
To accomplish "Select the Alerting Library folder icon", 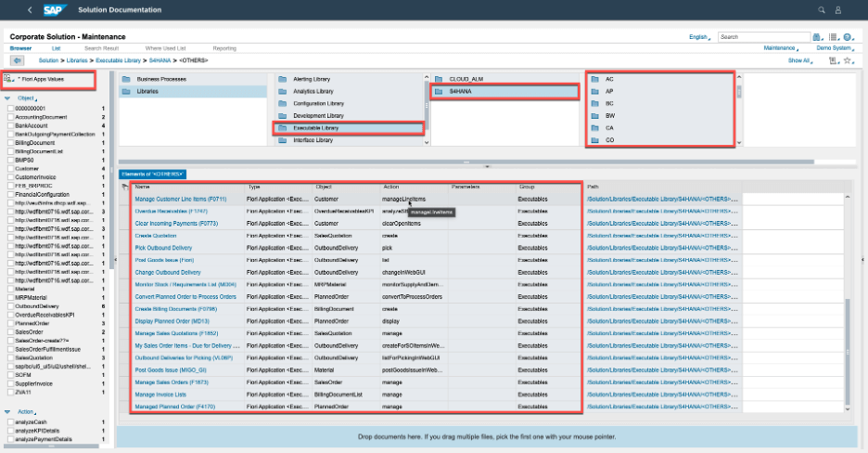I will coord(282,79).
